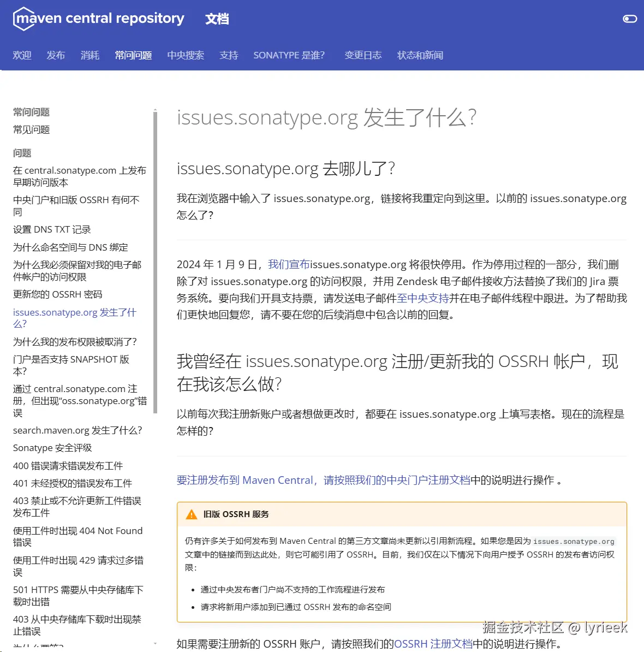Viewport: 644px width, 652px height.
Task: Select Sonatype 安全评级 in the sidebar
Action: 52,448
